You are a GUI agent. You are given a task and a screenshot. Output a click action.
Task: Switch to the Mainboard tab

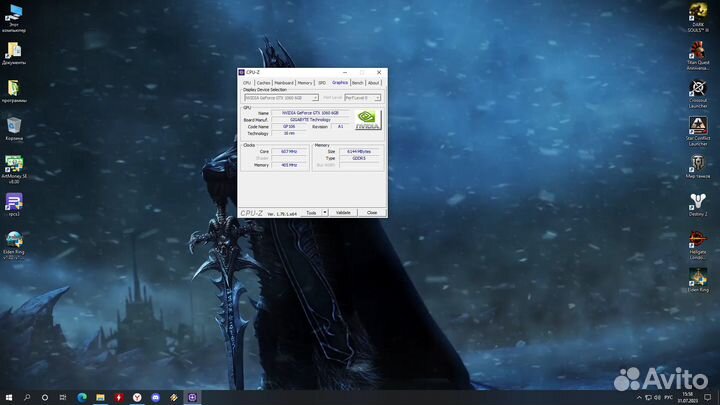(284, 83)
